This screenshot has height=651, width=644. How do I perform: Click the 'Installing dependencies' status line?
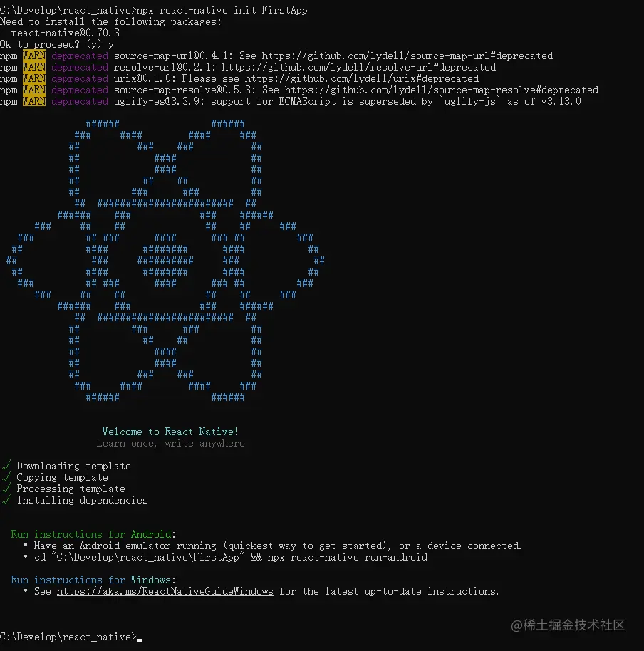click(x=75, y=500)
